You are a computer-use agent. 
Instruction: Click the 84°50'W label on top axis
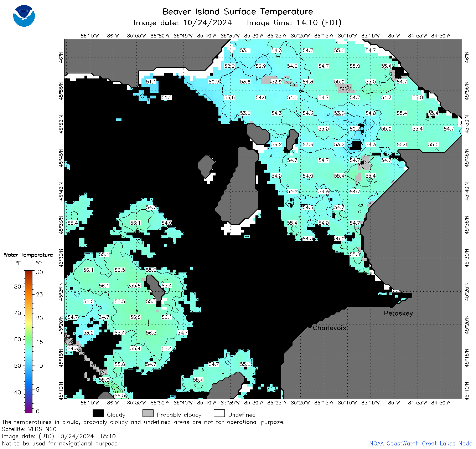[x=441, y=36]
